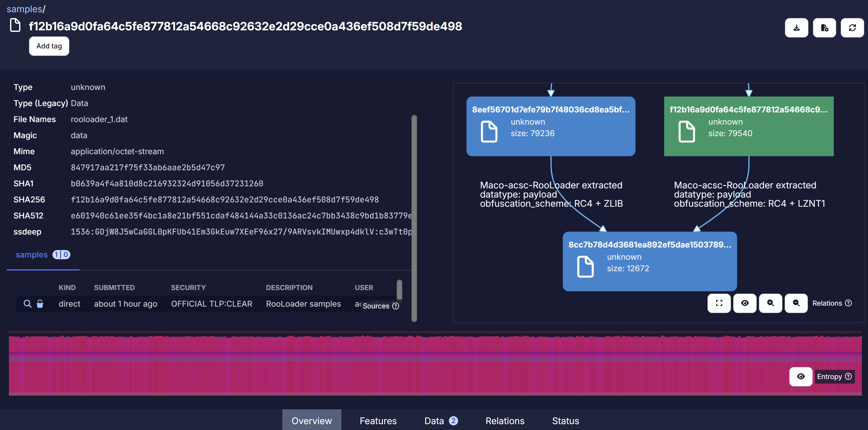Open the Entropy help tooltip
Image resolution: width=868 pixels, height=430 pixels.
click(849, 376)
